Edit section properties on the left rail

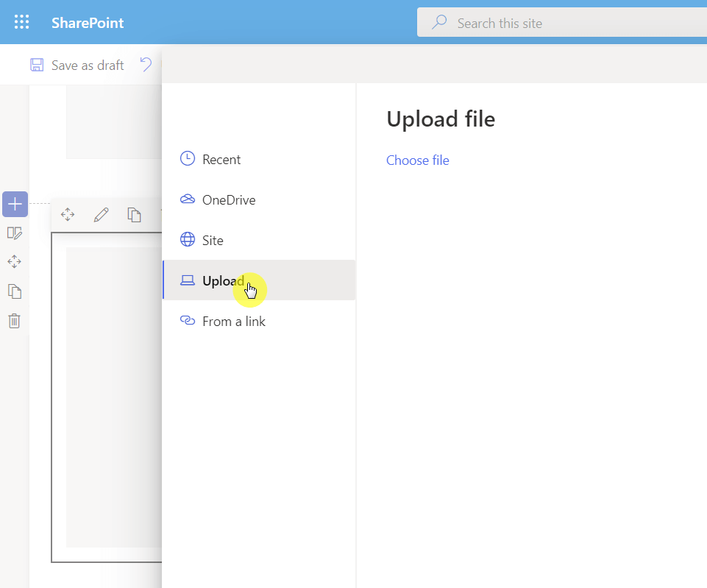coord(15,233)
